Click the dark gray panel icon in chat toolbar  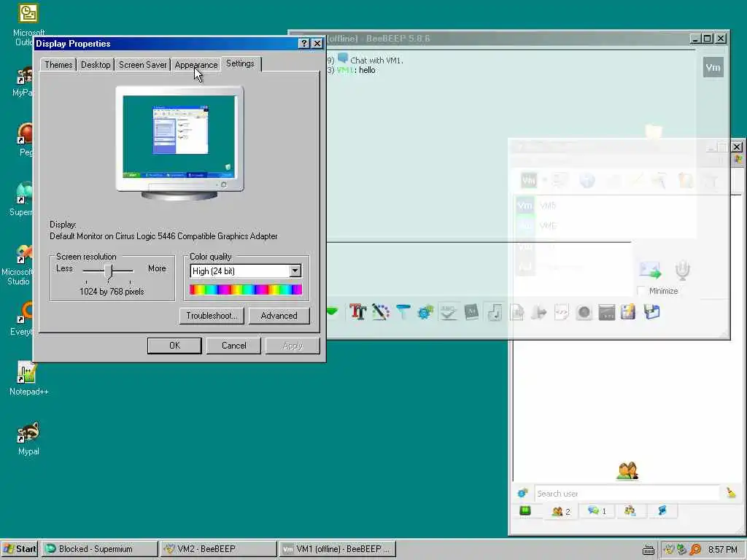pyautogui.click(x=606, y=312)
